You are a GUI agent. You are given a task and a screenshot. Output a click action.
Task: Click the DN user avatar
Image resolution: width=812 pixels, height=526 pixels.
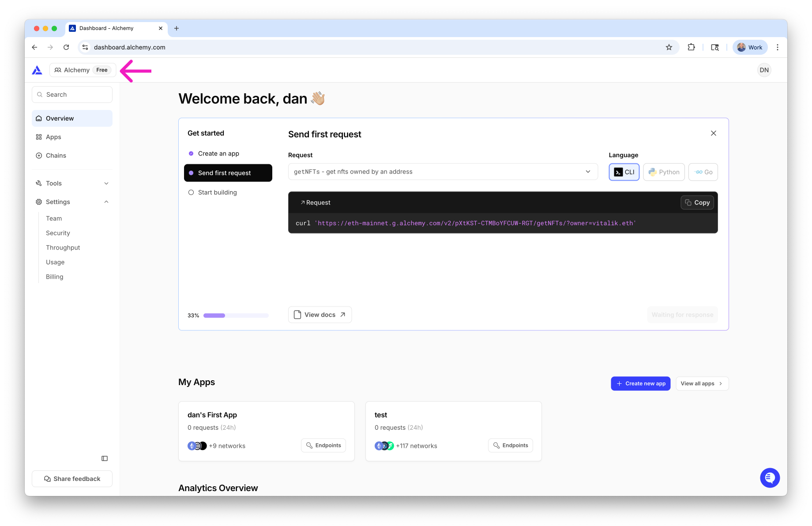(x=764, y=70)
